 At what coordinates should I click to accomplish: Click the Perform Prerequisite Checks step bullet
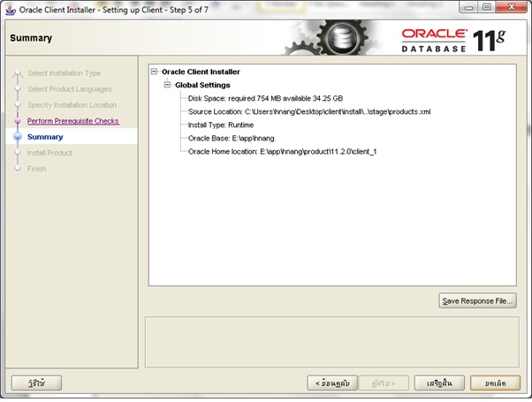coord(18,121)
